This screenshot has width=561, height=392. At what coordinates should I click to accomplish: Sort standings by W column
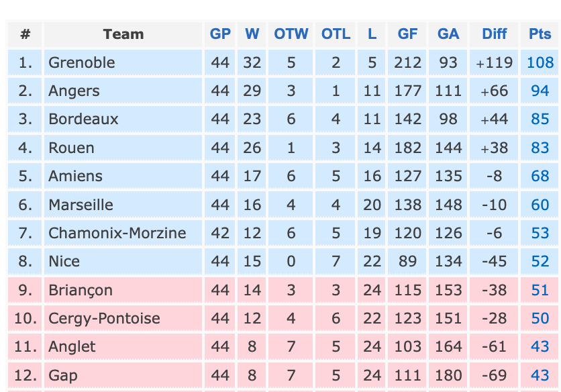(x=252, y=34)
